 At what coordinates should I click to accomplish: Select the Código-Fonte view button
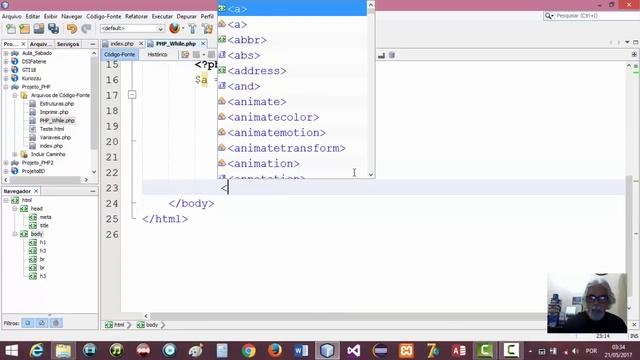point(119,54)
